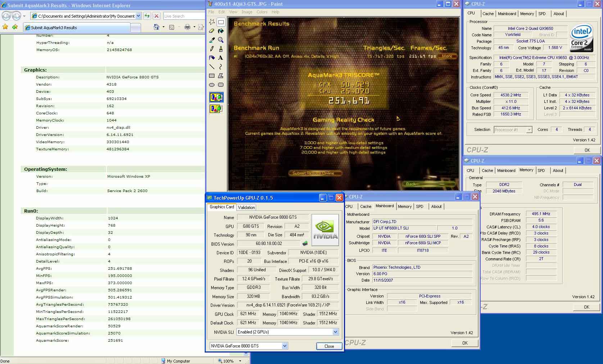Go forward in Internet Explorer

pyautogui.click(x=16, y=16)
